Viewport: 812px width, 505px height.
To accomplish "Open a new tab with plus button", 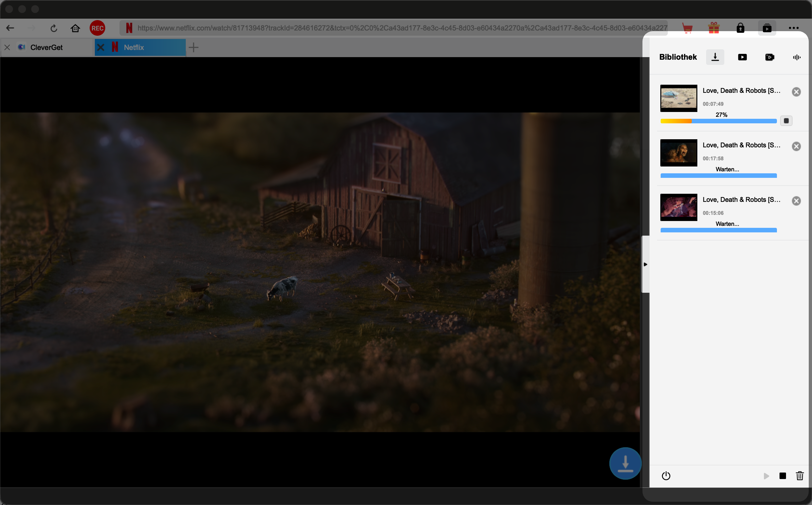I will tap(194, 47).
